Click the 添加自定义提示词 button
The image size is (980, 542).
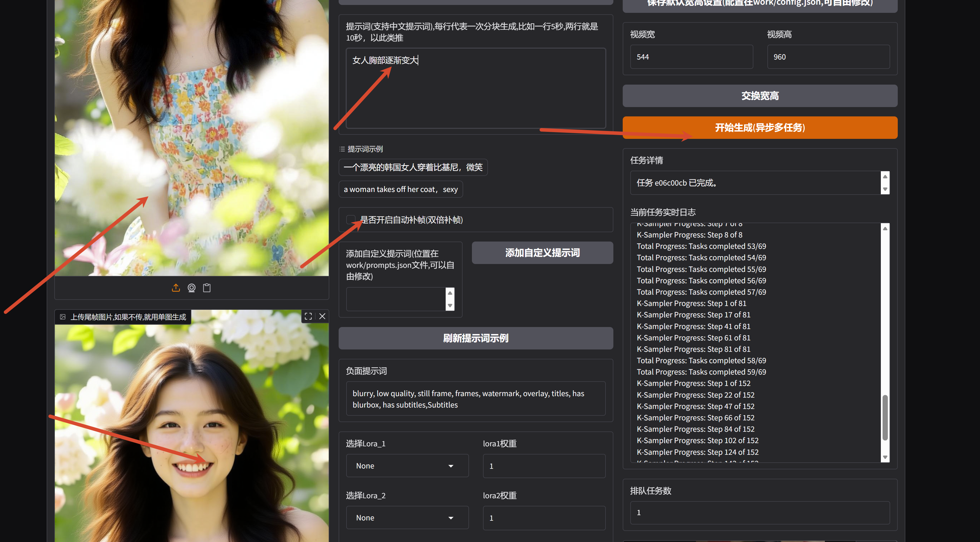click(x=542, y=253)
